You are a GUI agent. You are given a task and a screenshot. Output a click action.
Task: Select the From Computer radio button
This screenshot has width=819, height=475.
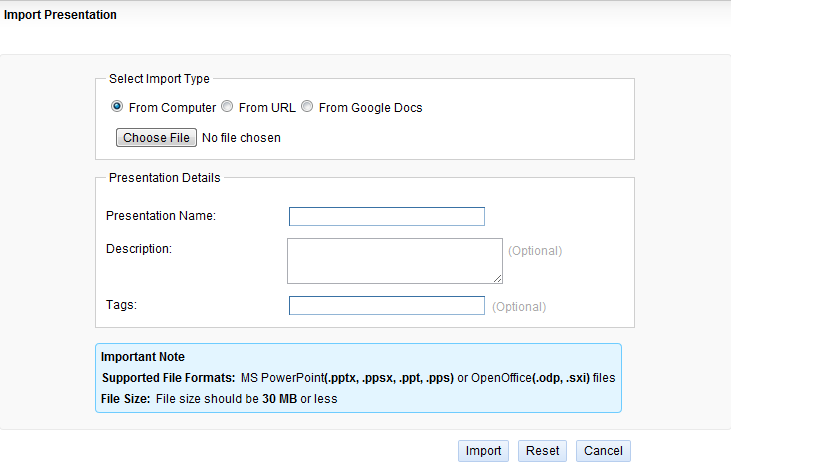coord(117,107)
